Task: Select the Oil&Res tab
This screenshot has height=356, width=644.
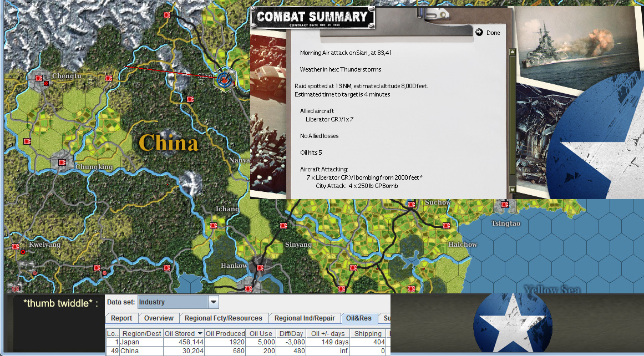Action: pyautogui.click(x=359, y=318)
